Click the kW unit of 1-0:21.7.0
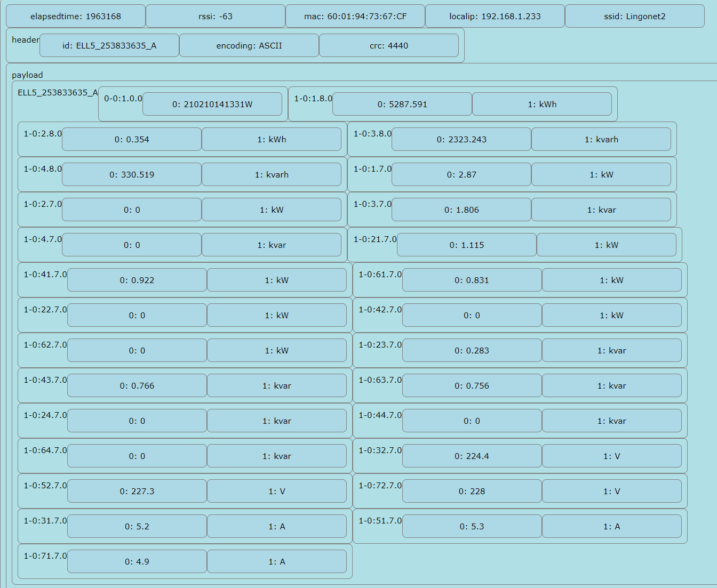The height and width of the screenshot is (588, 717). [607, 245]
